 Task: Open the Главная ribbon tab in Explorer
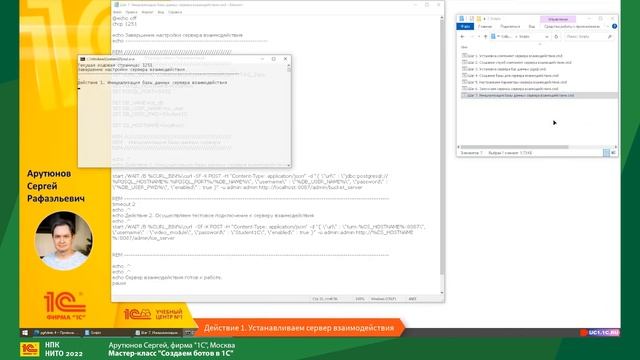click(485, 27)
